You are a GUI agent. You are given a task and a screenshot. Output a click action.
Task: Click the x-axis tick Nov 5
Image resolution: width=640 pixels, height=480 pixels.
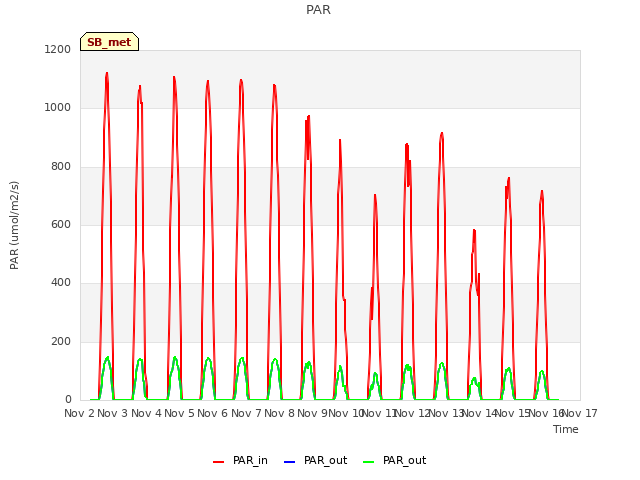(179, 413)
